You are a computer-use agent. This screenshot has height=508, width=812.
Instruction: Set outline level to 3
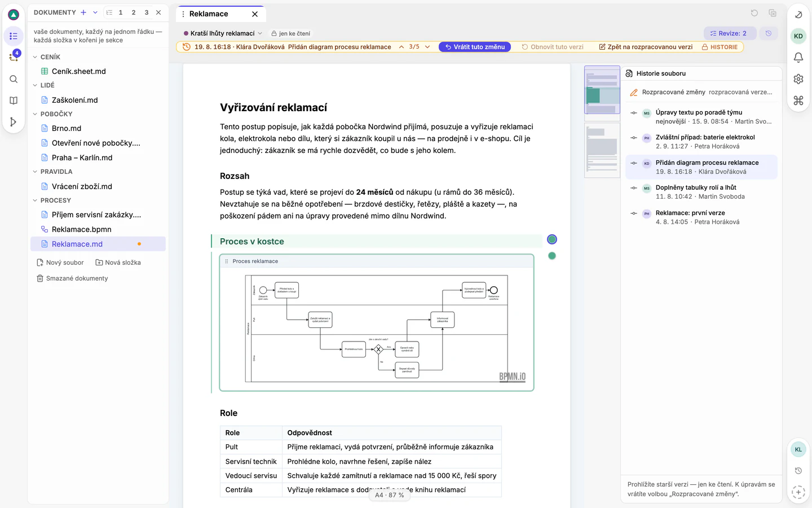147,12
